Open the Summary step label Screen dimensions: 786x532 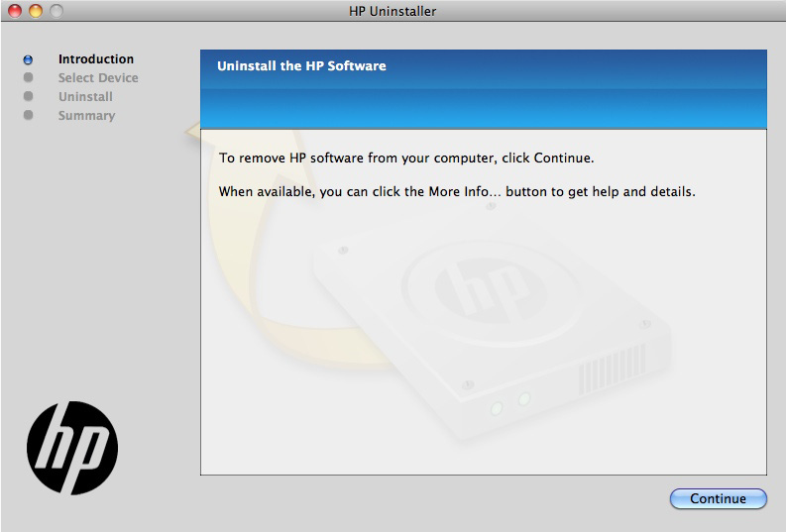(x=86, y=116)
